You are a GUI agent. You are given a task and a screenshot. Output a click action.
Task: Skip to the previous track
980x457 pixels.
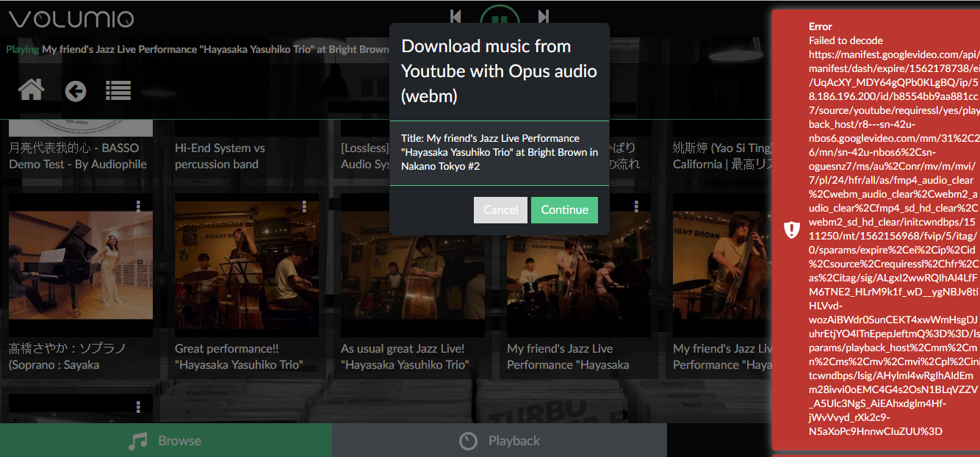pos(455,15)
